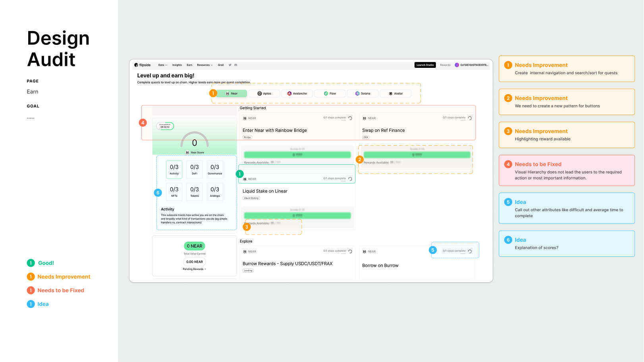Select the Airdrops 0/3 subscore tile
Screen dimensions: 644x362
[x=215, y=192]
